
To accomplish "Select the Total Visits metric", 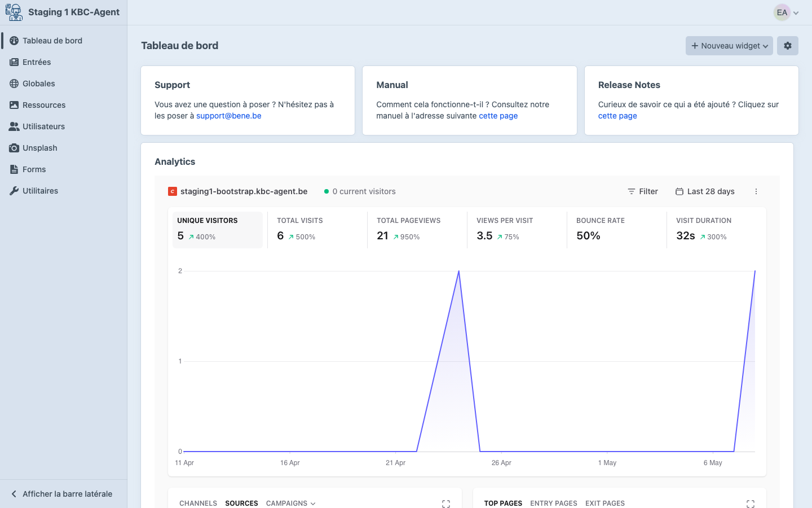I will tap(317, 230).
